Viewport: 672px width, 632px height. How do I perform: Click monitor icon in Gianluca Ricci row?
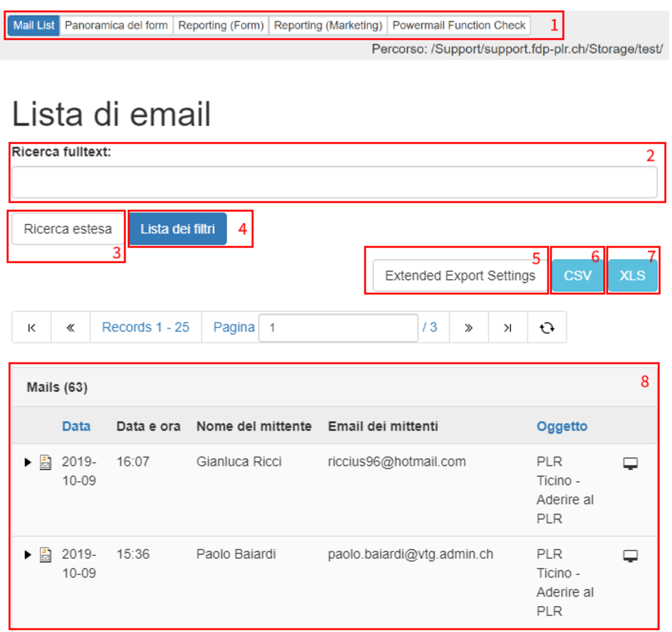630,463
